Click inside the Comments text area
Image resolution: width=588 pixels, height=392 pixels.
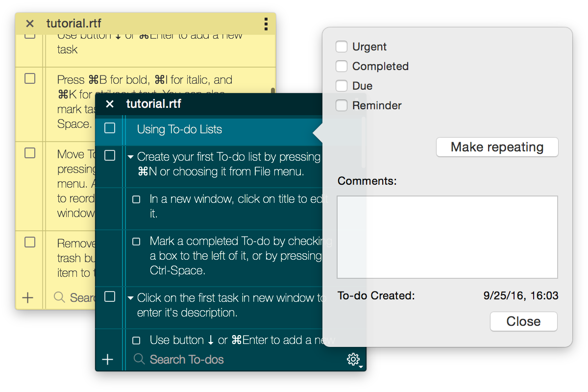point(447,237)
